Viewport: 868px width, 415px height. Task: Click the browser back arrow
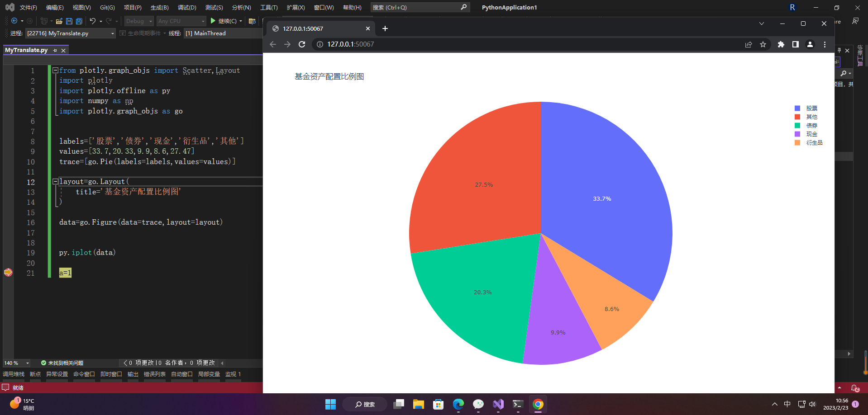point(272,44)
